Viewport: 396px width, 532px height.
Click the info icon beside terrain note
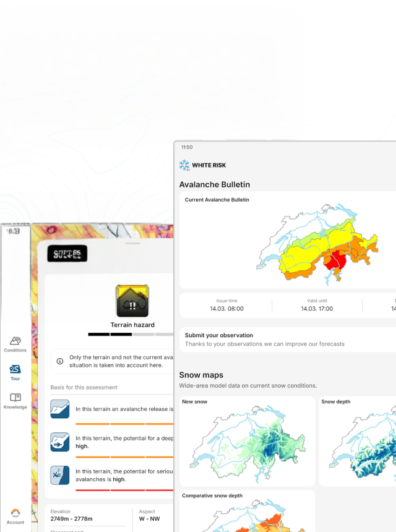[x=60, y=361]
